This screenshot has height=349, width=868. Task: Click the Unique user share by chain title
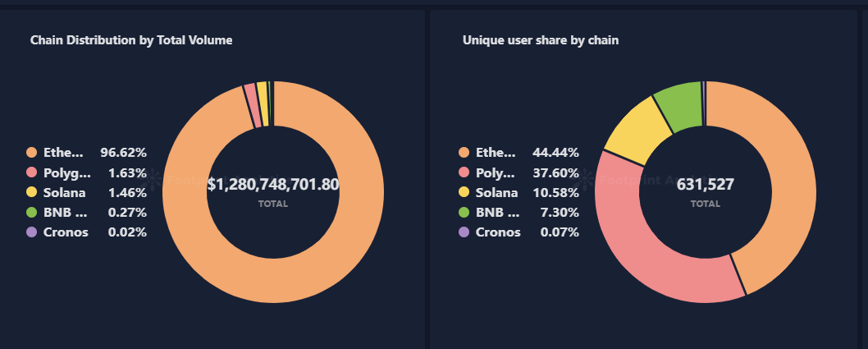(x=541, y=40)
